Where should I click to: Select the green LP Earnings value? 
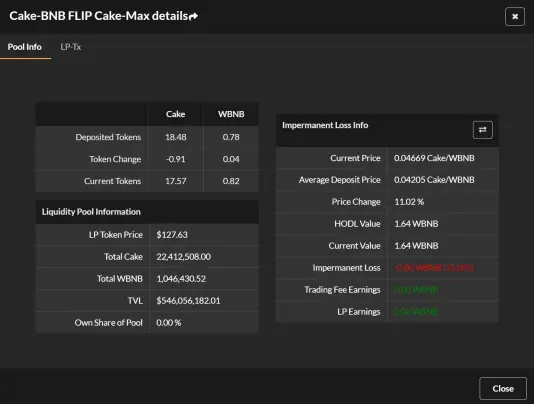(416, 312)
